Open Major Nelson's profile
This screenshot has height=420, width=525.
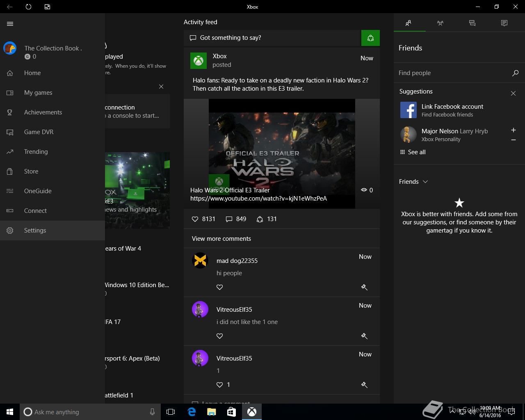point(444,135)
